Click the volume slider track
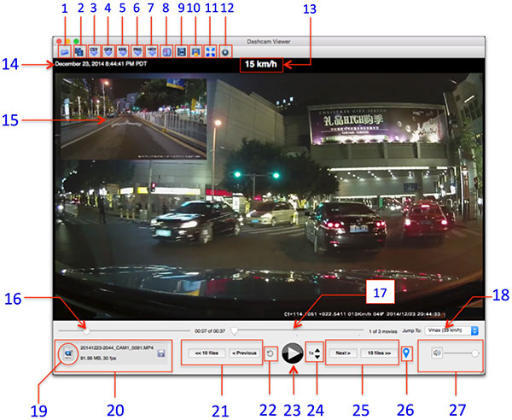Viewport: 512px width, 420px height. [461, 353]
